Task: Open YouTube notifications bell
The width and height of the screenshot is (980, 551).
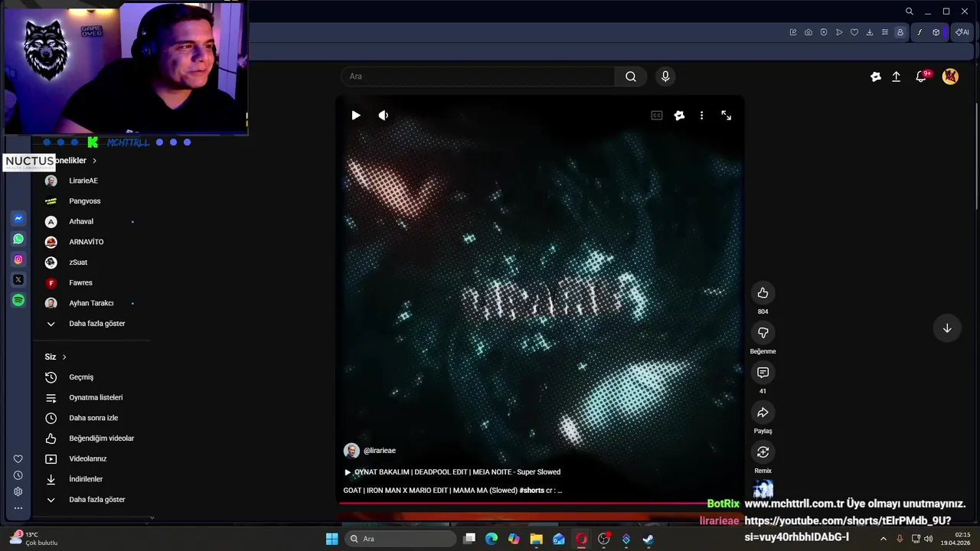Action: (x=922, y=77)
